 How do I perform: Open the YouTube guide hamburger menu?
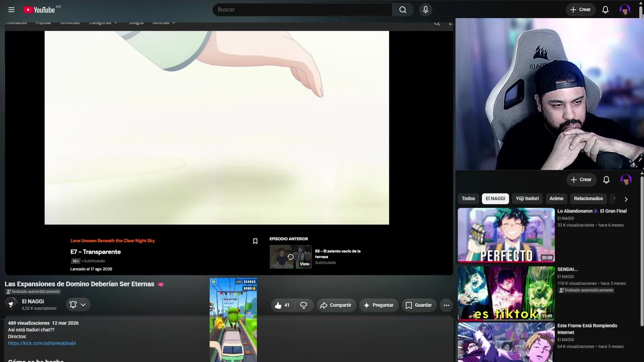tap(12, 10)
